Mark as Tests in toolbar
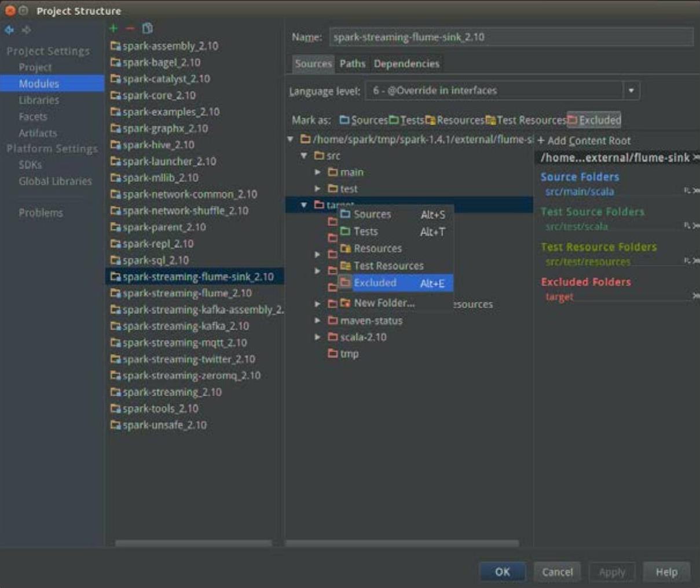Screen dimensions: 700x588 406,120
